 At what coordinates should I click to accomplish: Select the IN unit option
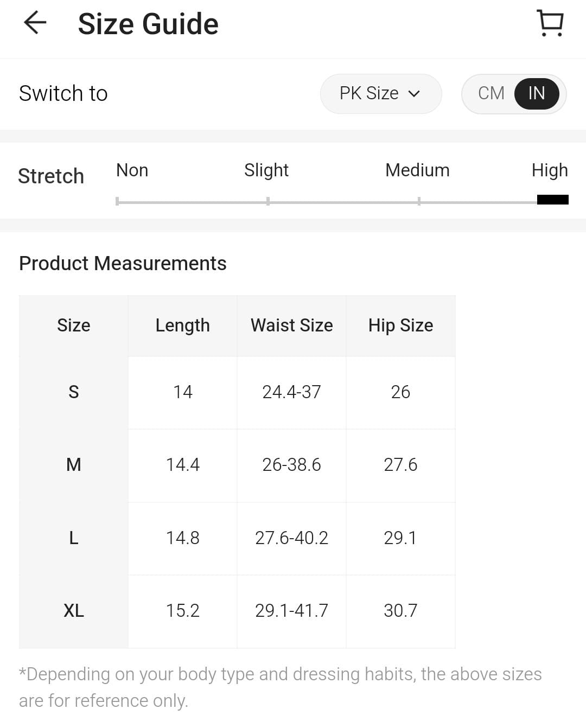click(x=536, y=93)
